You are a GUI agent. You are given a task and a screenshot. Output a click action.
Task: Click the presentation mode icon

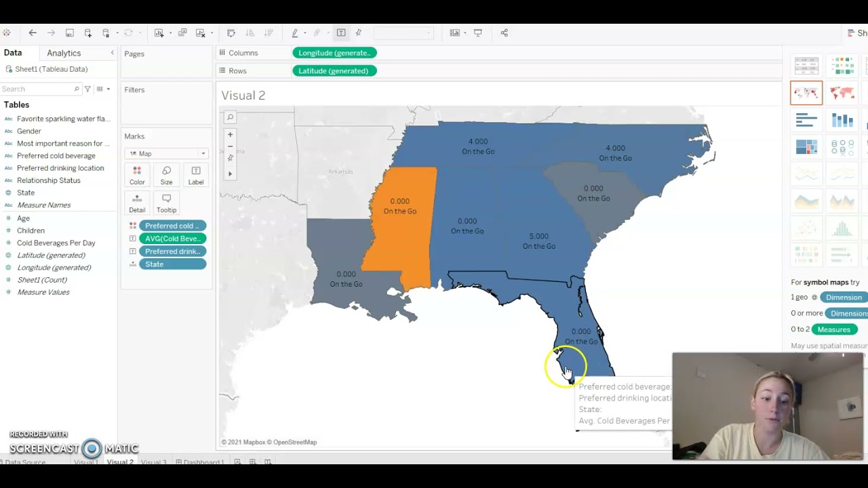[x=478, y=33]
